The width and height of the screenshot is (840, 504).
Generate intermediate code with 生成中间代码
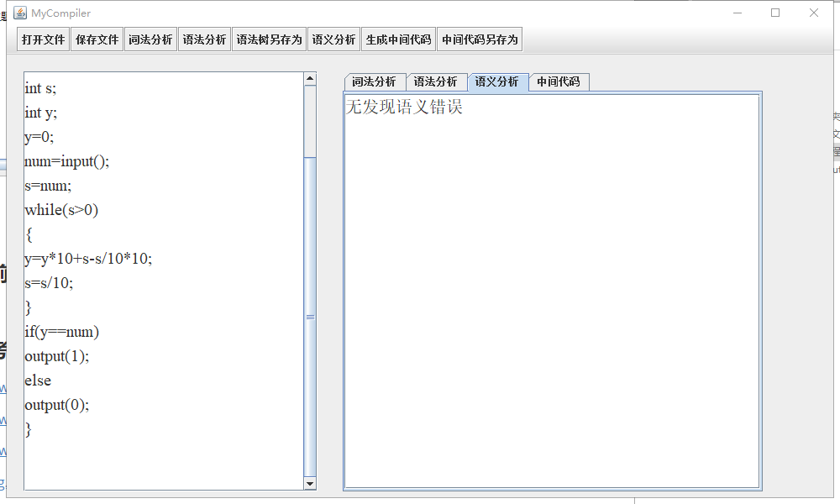pyautogui.click(x=391, y=39)
